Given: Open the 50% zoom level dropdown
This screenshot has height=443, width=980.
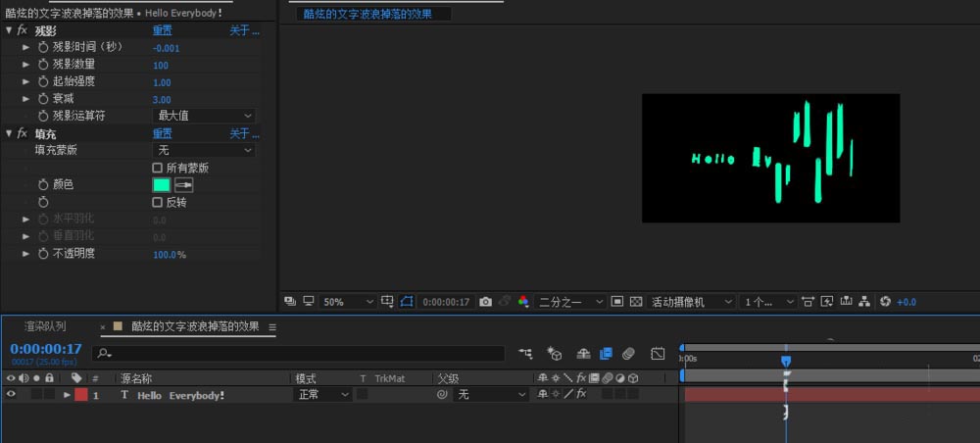Looking at the screenshot, I should (x=348, y=302).
